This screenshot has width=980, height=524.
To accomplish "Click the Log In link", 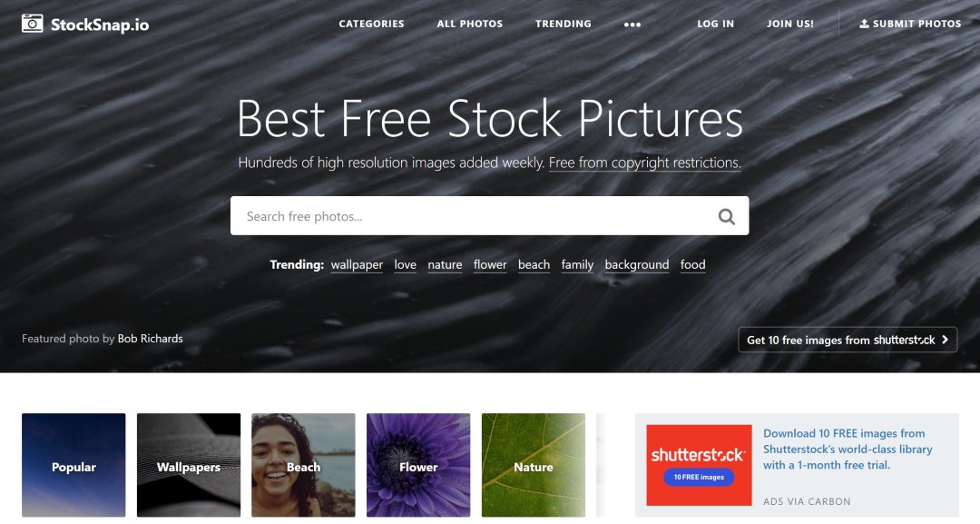I will coord(716,24).
